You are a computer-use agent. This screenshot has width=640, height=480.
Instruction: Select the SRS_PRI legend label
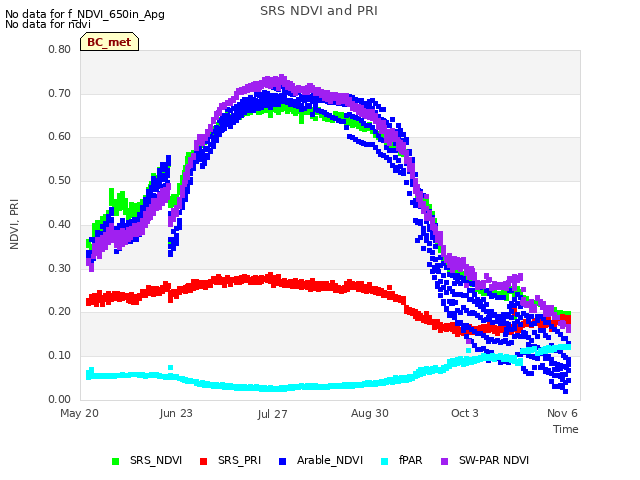point(239,460)
